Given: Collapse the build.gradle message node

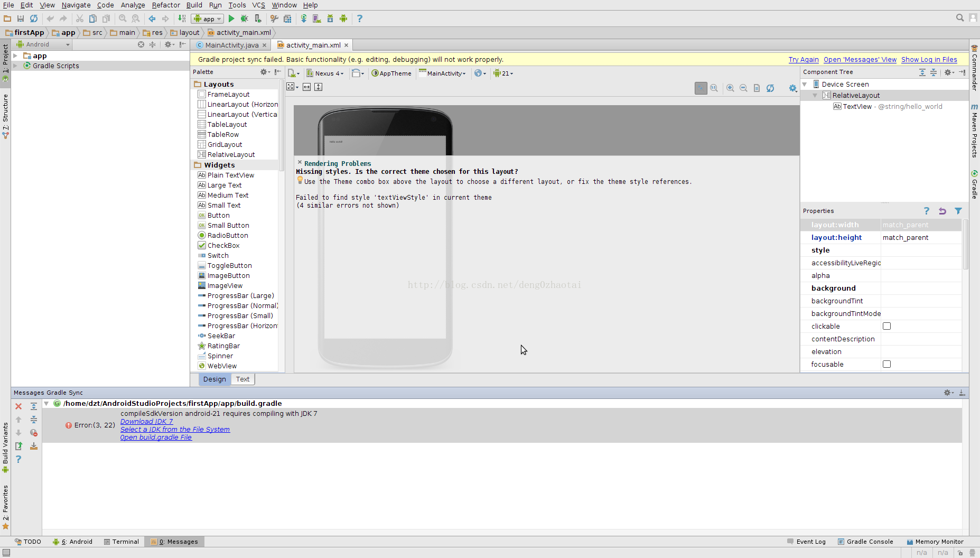Looking at the screenshot, I should [x=46, y=403].
